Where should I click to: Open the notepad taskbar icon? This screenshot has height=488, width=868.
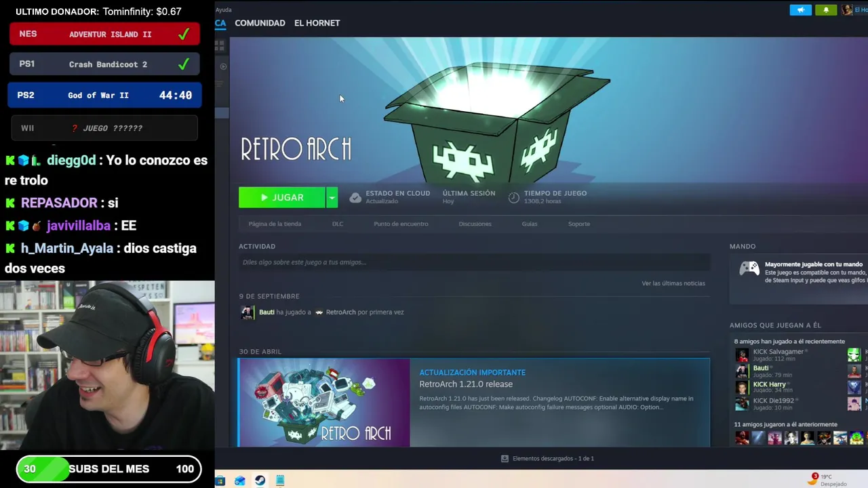coord(280,481)
